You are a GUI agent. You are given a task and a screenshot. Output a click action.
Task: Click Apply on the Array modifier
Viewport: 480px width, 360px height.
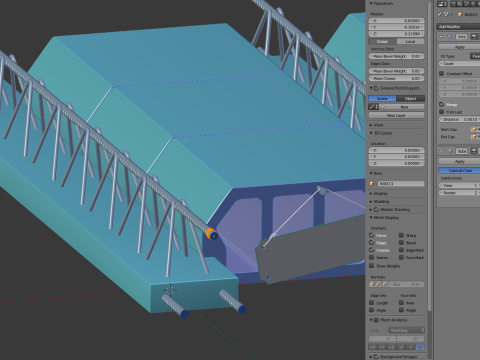[x=459, y=47]
